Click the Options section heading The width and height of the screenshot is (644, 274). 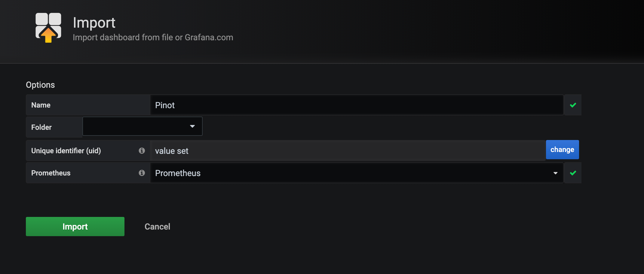[40, 85]
